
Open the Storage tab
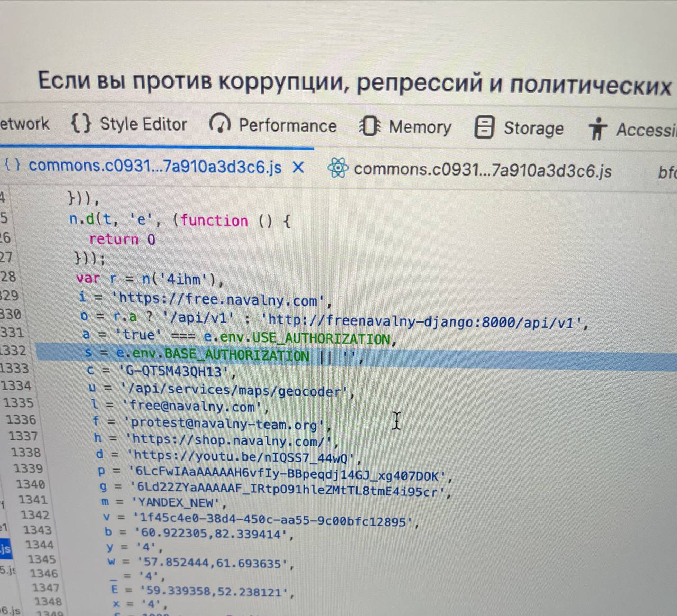coord(519,128)
